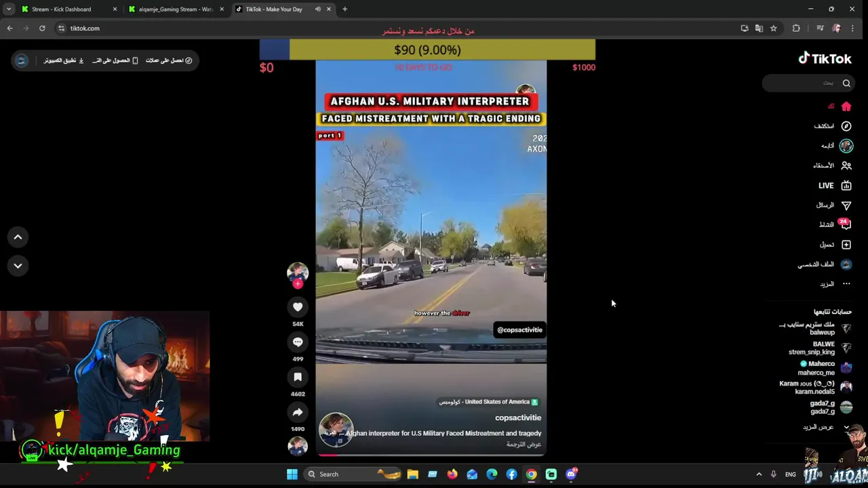
Task: Go back in browser history
Action: (x=9, y=28)
